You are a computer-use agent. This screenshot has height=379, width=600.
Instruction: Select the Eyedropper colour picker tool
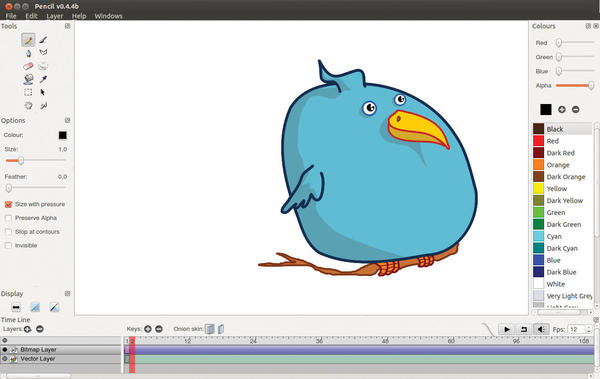[43, 79]
